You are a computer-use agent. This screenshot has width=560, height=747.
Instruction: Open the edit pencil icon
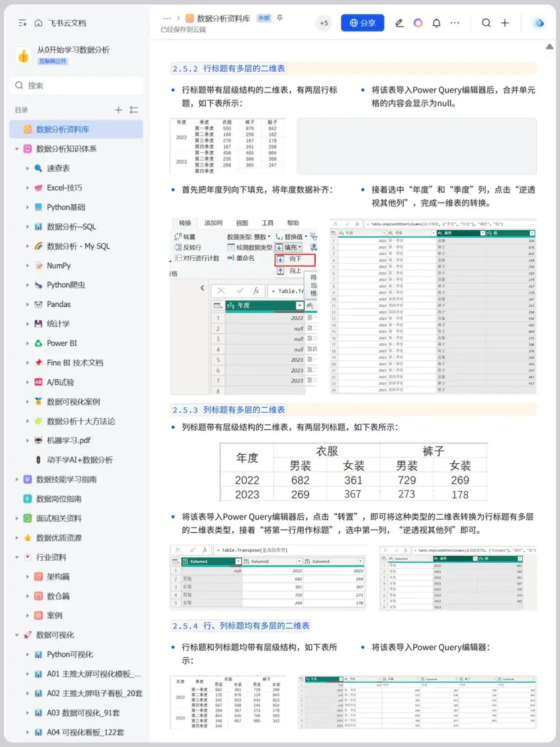click(x=399, y=23)
